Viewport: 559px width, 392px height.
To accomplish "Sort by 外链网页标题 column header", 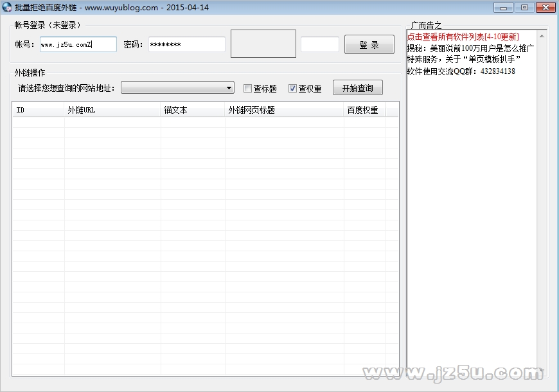I will pyautogui.click(x=284, y=110).
